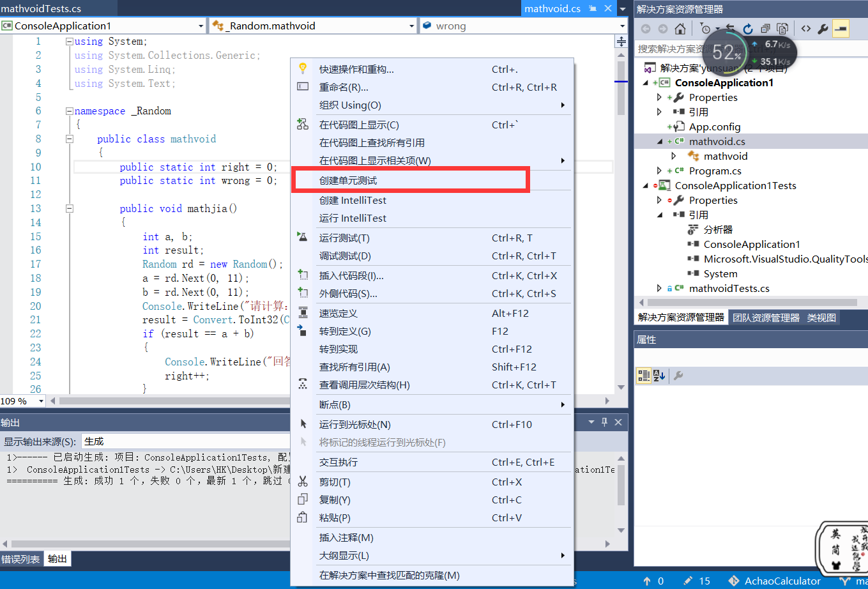The width and height of the screenshot is (868, 589).
Task: Click the pending changes clock filter icon
Action: tap(705, 29)
